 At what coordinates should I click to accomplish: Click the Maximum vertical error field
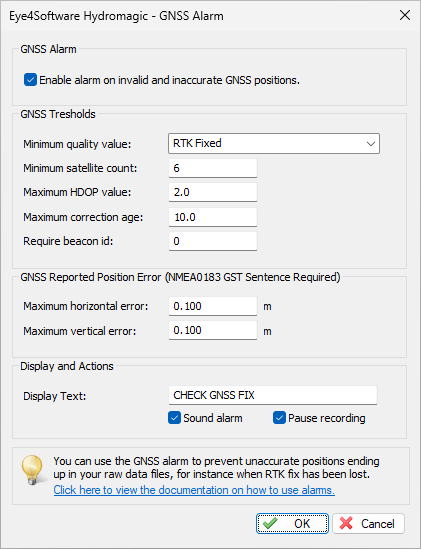tap(213, 330)
